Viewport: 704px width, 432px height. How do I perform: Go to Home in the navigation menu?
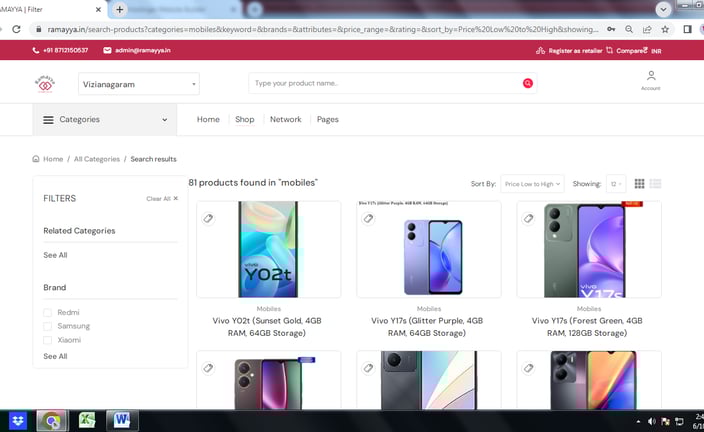pos(208,119)
